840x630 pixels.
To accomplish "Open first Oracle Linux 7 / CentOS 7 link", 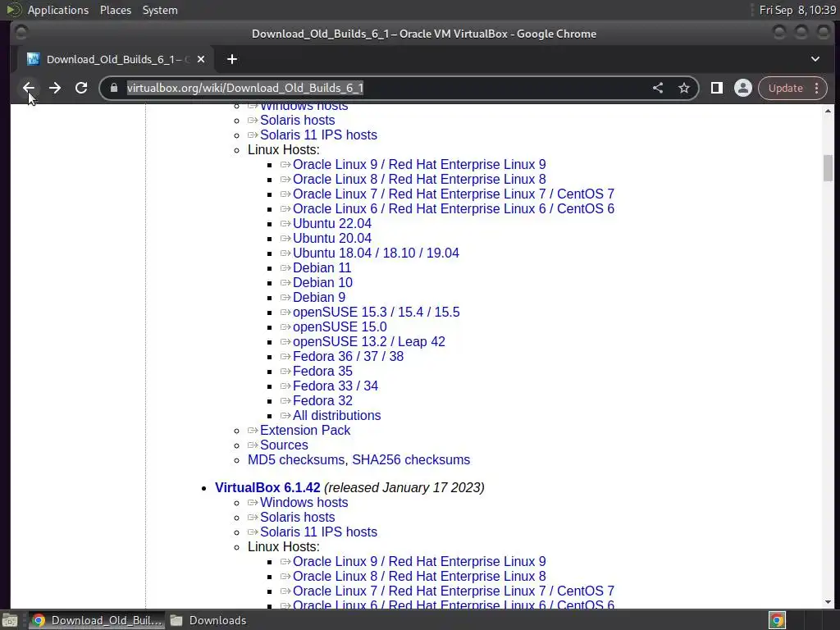I will (453, 194).
